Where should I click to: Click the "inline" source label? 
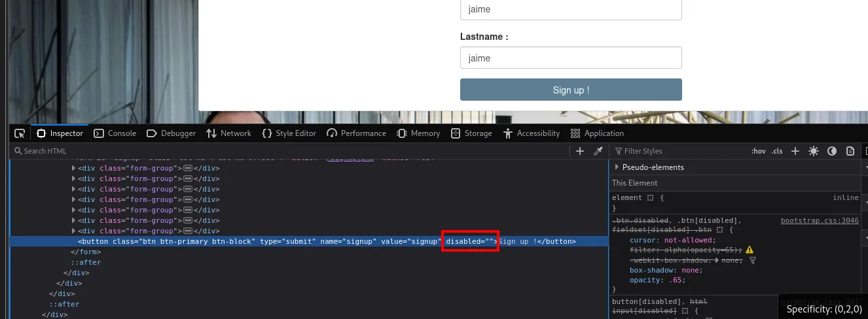coord(846,197)
